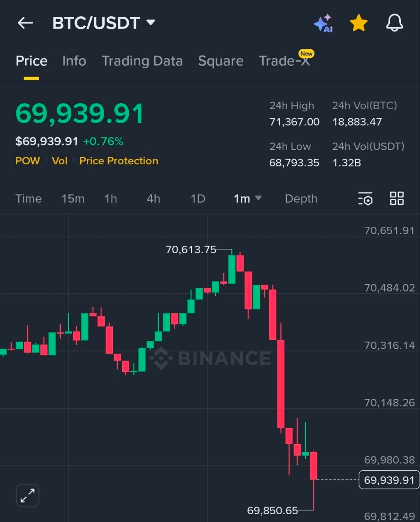This screenshot has width=420, height=522.
Task: Open price alerts bell icon
Action: click(x=394, y=23)
